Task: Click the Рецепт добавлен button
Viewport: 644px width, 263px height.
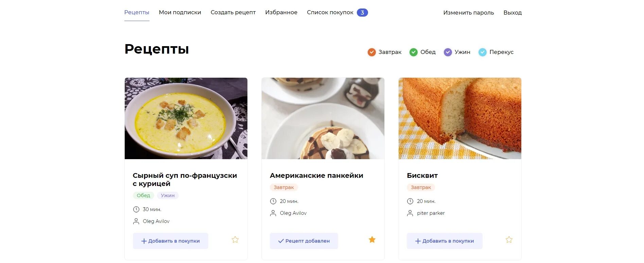Action: pos(304,241)
